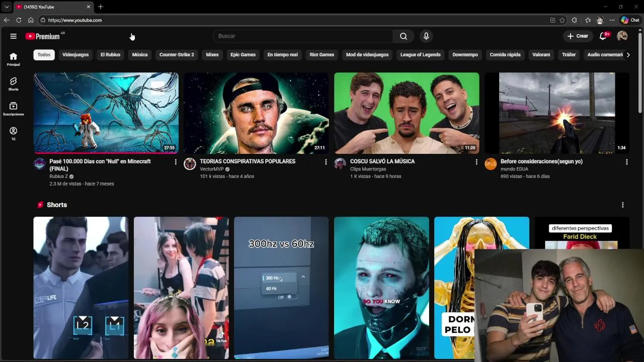This screenshot has height=362, width=644.
Task: Select the Valorant filter chip
Action: 541,55
